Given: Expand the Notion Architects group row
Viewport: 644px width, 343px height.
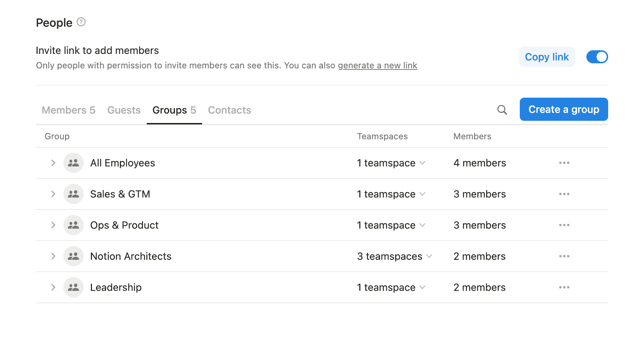Looking at the screenshot, I should tap(53, 256).
